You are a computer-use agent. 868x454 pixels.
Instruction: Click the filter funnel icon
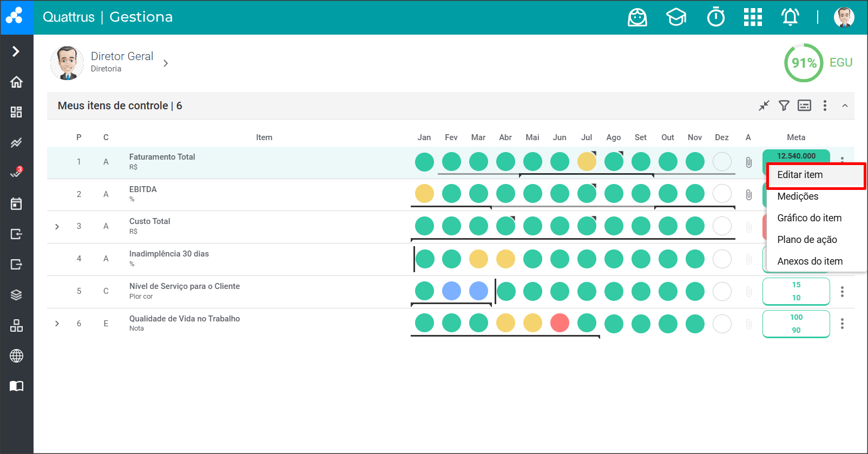pyautogui.click(x=784, y=106)
